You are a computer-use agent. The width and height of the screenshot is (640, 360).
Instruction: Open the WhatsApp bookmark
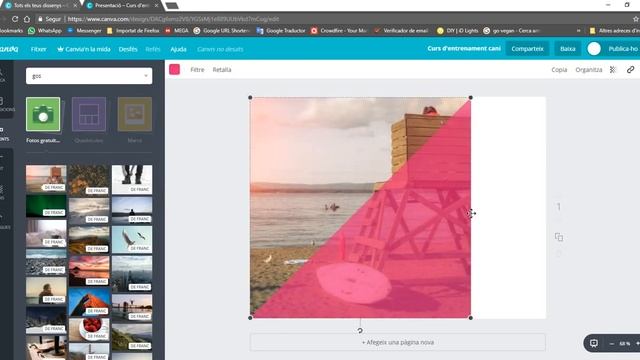pos(45,31)
